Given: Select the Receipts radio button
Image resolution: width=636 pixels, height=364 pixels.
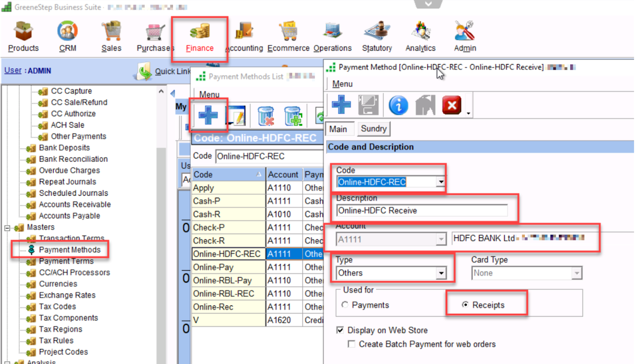Looking at the screenshot, I should pyautogui.click(x=465, y=305).
